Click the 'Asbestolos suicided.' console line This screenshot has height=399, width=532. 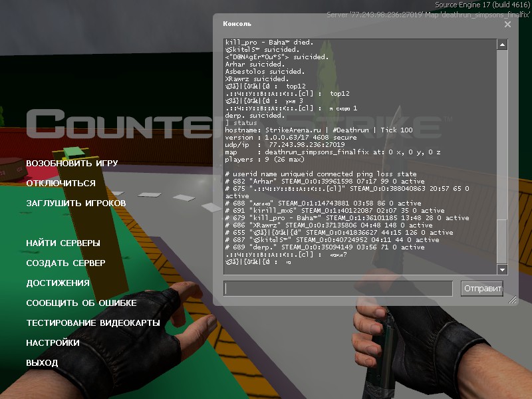coord(265,72)
